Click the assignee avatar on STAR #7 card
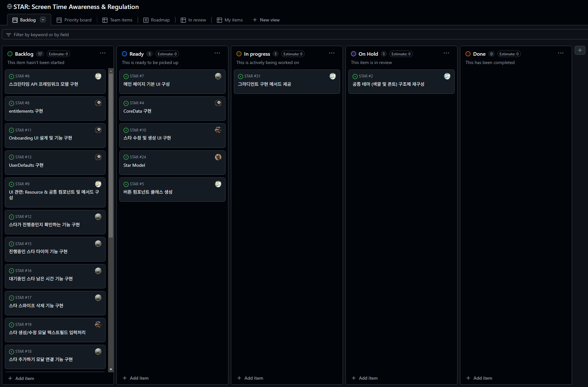 [x=218, y=76]
